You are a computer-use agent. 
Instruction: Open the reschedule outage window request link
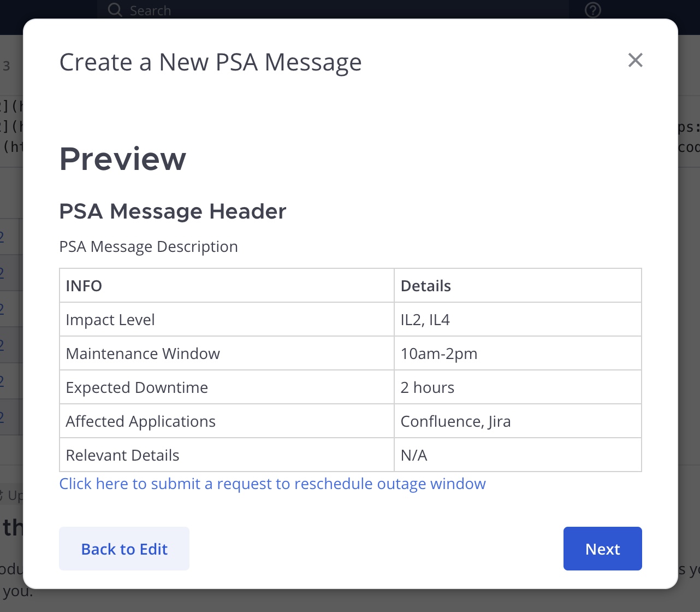[272, 484]
